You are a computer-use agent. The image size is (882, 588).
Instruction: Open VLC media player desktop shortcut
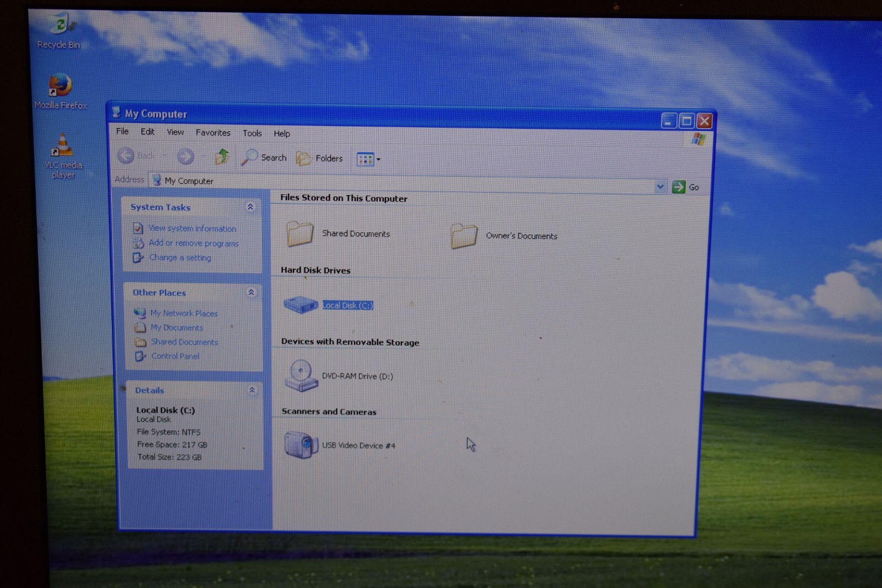pyautogui.click(x=63, y=156)
